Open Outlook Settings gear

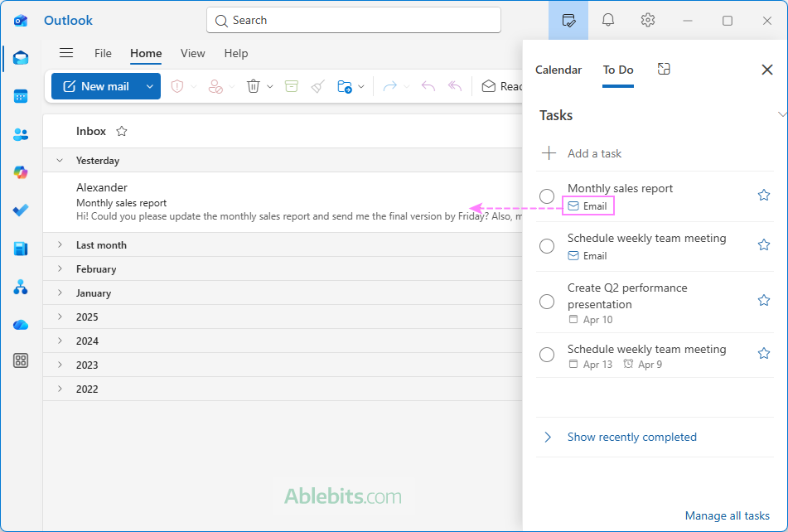pos(647,20)
